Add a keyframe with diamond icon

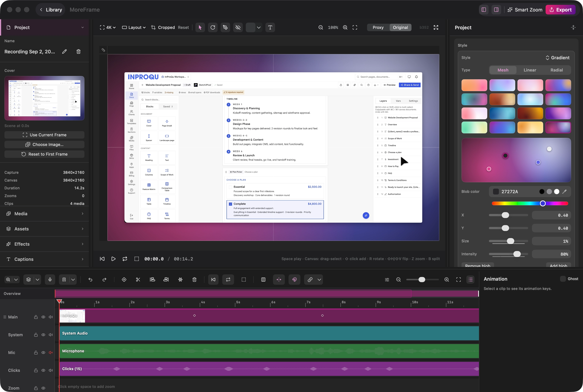coord(124,280)
